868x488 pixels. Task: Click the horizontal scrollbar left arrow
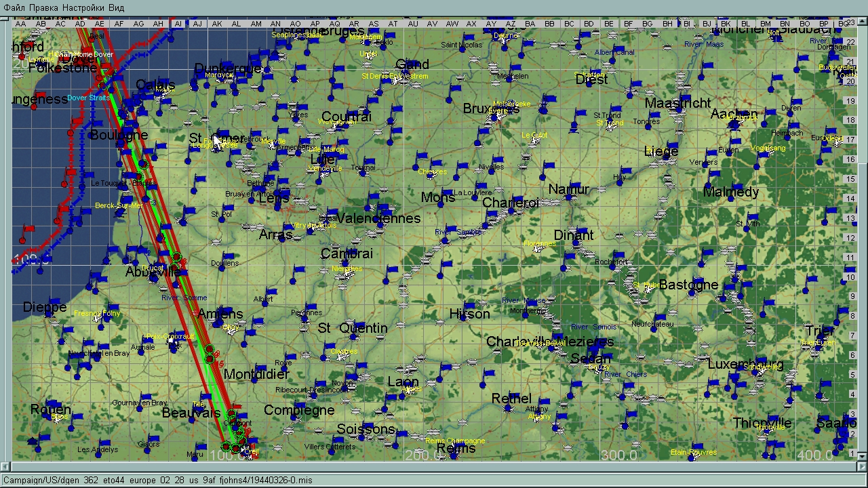pyautogui.click(x=5, y=467)
